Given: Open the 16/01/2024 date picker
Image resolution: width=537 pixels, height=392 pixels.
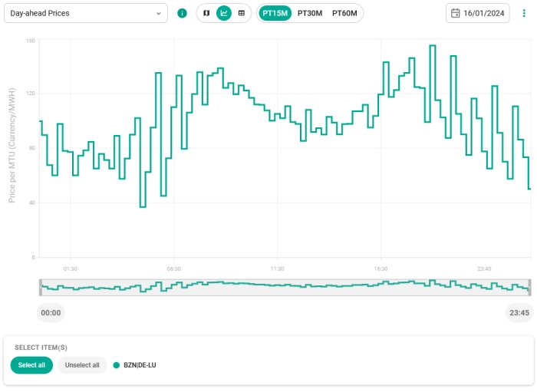Looking at the screenshot, I should pyautogui.click(x=478, y=13).
